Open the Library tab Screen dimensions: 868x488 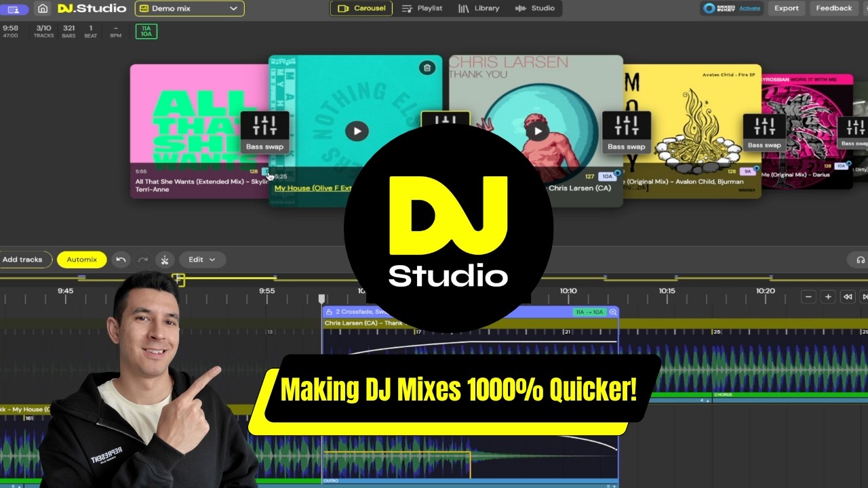coord(479,8)
